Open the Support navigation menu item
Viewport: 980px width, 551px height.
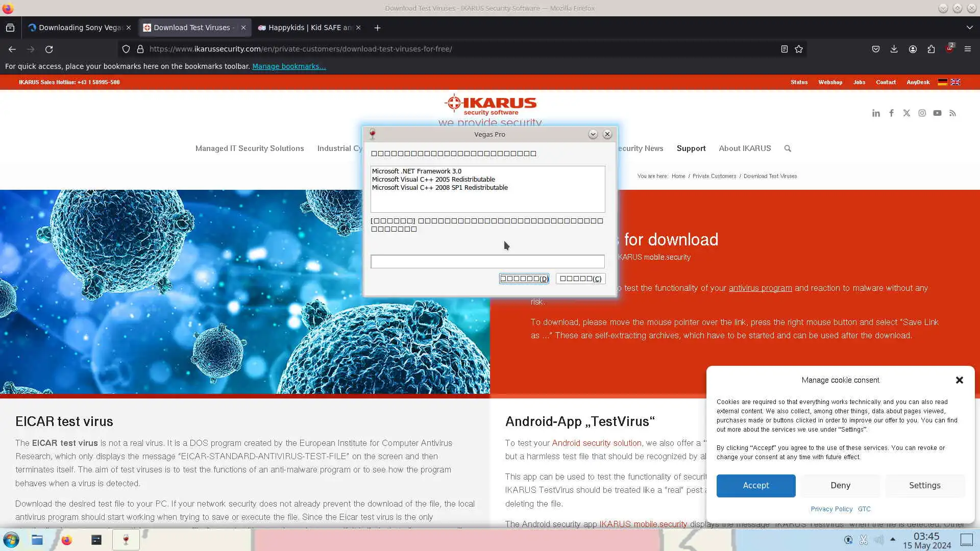(x=691, y=148)
